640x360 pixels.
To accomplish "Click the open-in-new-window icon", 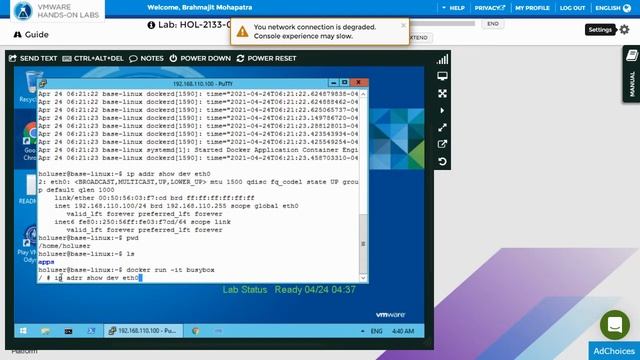I will [x=442, y=144].
